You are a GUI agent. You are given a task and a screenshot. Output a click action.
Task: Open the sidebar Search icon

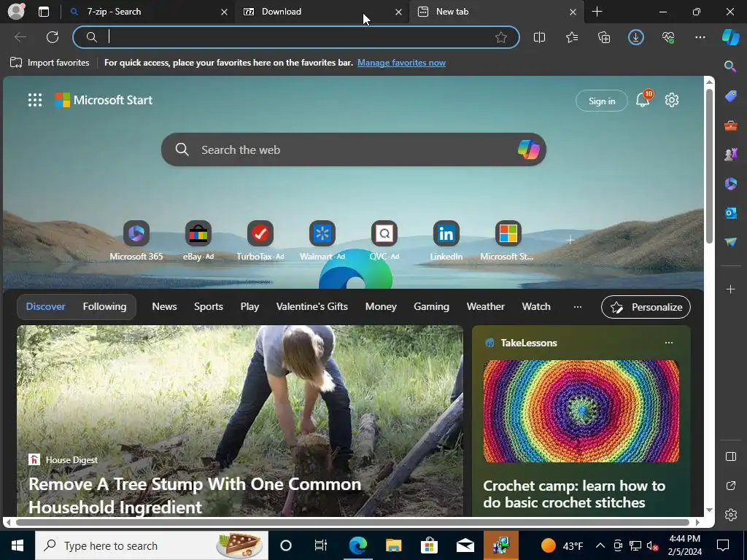pyautogui.click(x=730, y=66)
